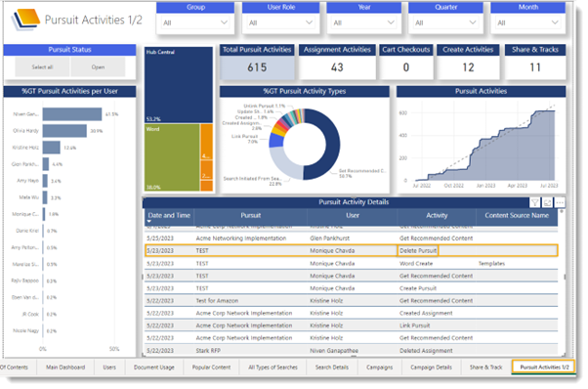This screenshot has width=588, height=389.
Task: Click the Link Pursuit activity cell
Action: (415, 325)
